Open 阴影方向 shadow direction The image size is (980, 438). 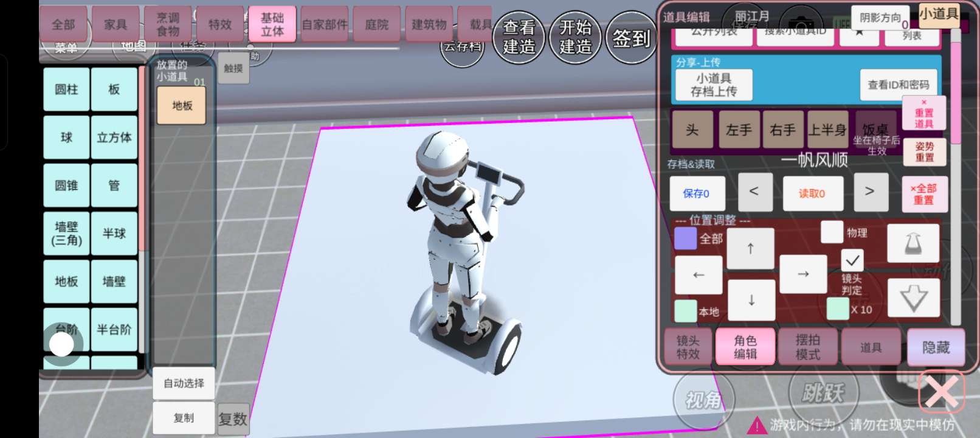tap(880, 18)
